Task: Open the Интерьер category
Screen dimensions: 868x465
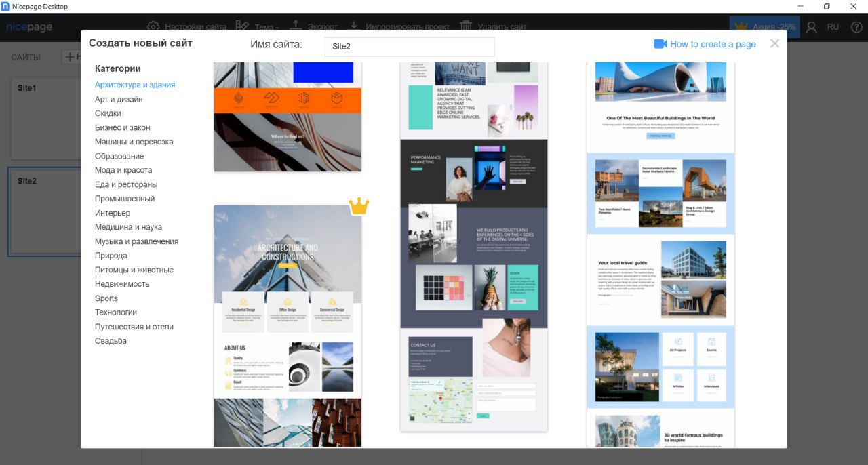Action: tap(113, 213)
